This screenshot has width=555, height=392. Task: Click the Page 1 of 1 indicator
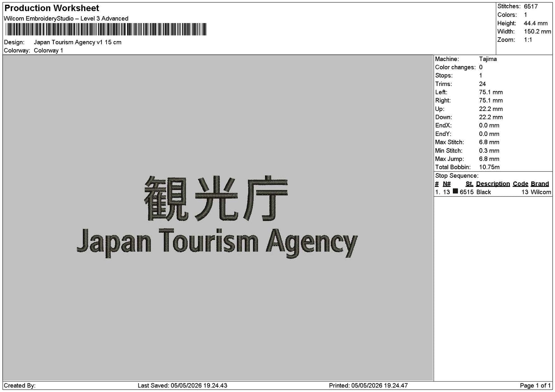click(x=535, y=385)
